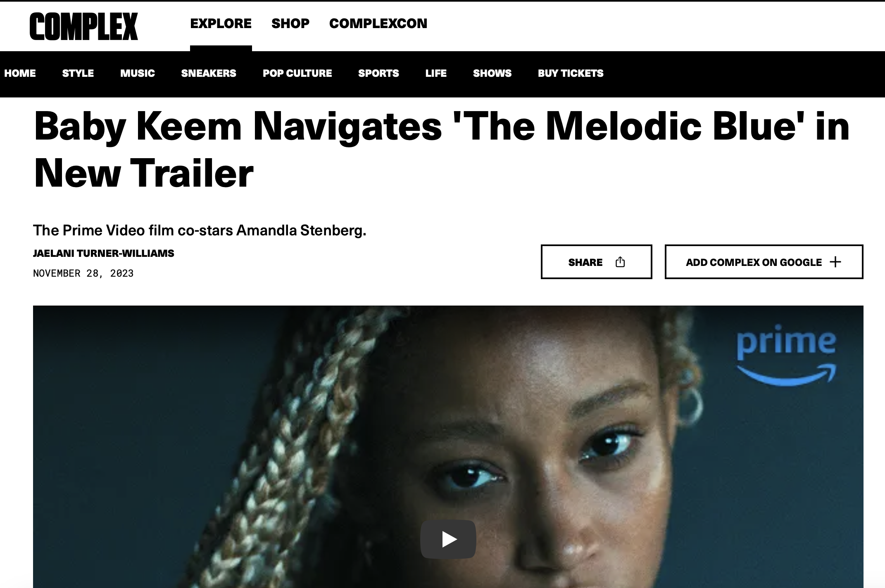The height and width of the screenshot is (588, 885).
Task: Click the Complex logo
Action: (x=83, y=26)
